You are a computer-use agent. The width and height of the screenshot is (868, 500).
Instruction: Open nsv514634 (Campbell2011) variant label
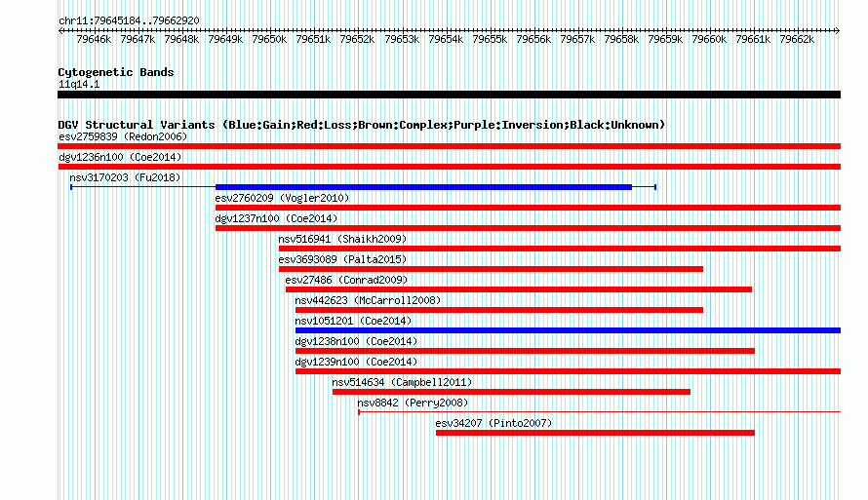(402, 382)
